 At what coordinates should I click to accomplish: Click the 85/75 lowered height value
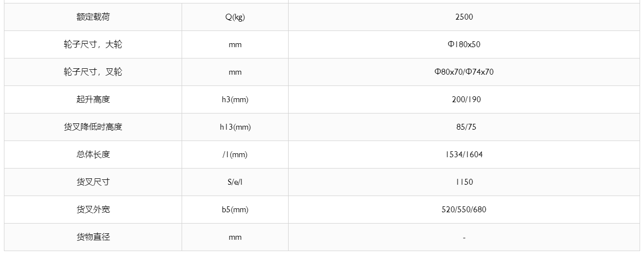coord(464,127)
